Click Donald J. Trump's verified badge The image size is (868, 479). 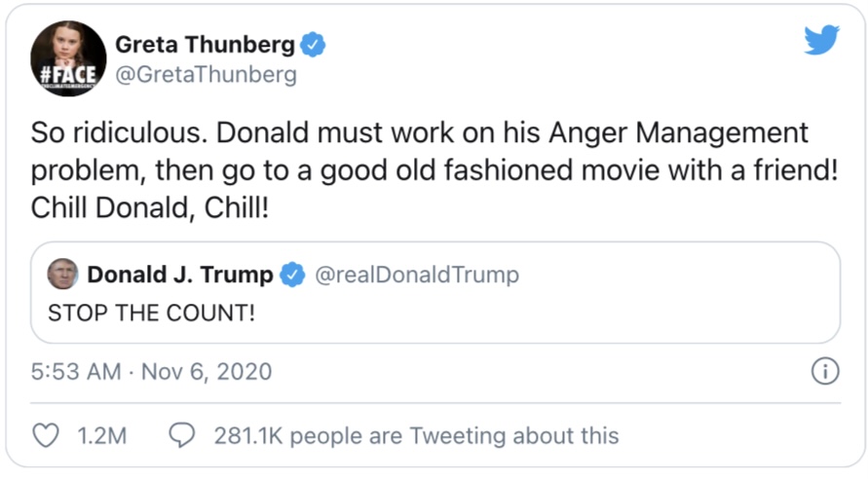pos(292,276)
